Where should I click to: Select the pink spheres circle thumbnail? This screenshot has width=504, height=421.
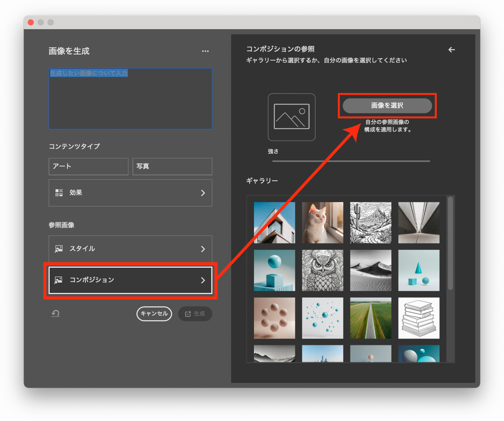pos(274,318)
